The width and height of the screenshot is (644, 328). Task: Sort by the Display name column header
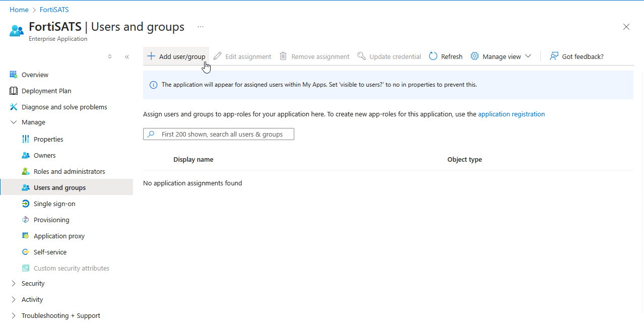pos(194,159)
